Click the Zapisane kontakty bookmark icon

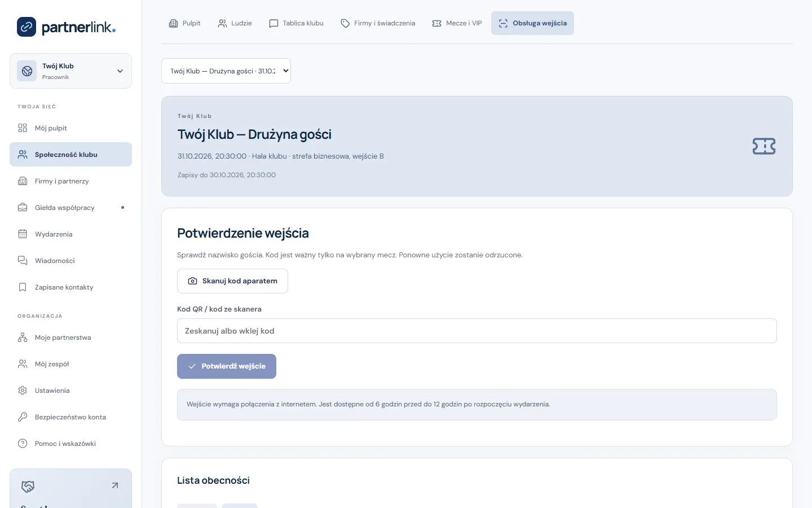point(23,287)
